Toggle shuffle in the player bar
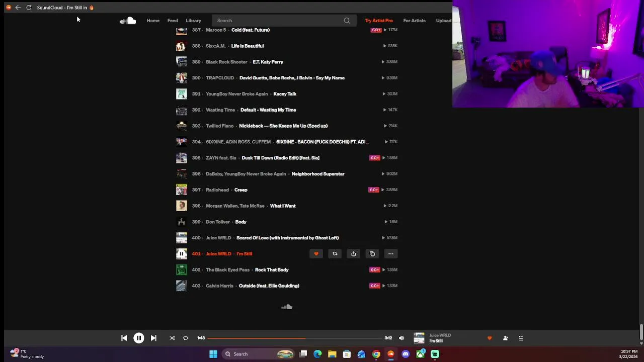 172,338
